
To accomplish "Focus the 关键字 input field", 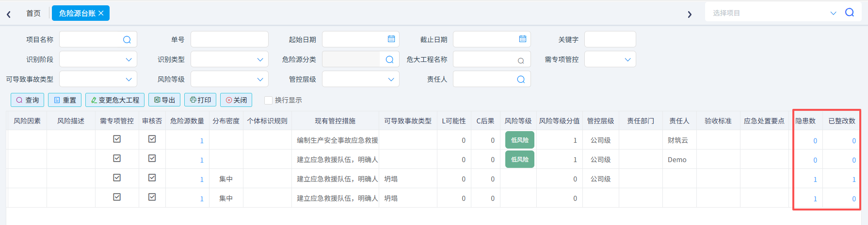I will coord(610,39).
